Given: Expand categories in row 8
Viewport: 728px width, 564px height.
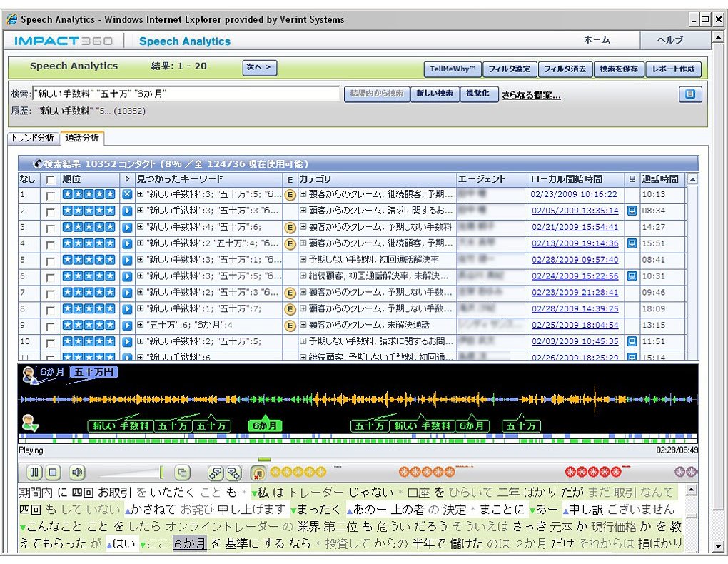Looking at the screenshot, I should click(x=303, y=308).
